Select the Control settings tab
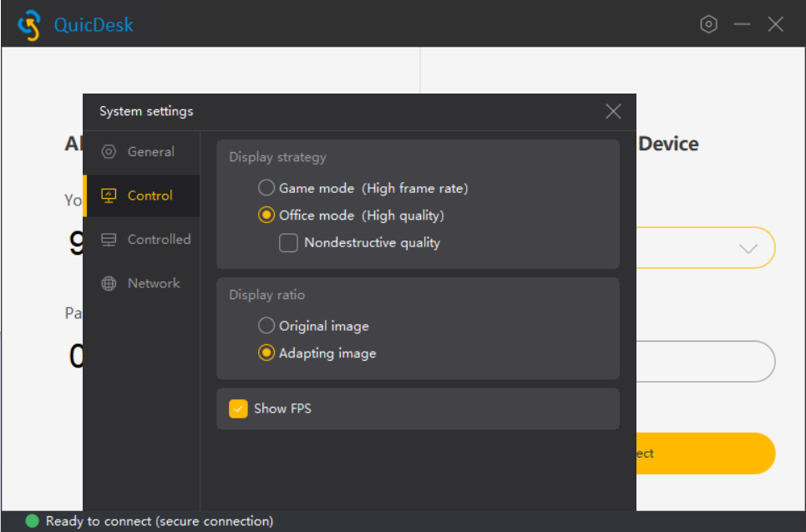 pos(141,195)
